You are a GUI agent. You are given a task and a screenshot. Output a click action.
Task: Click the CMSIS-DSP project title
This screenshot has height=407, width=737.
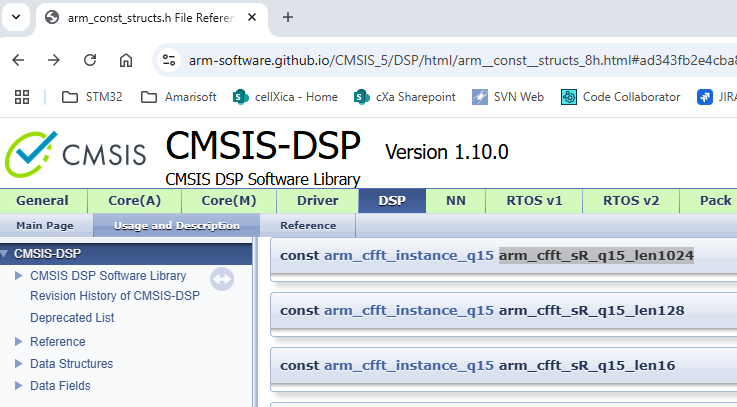point(263,145)
